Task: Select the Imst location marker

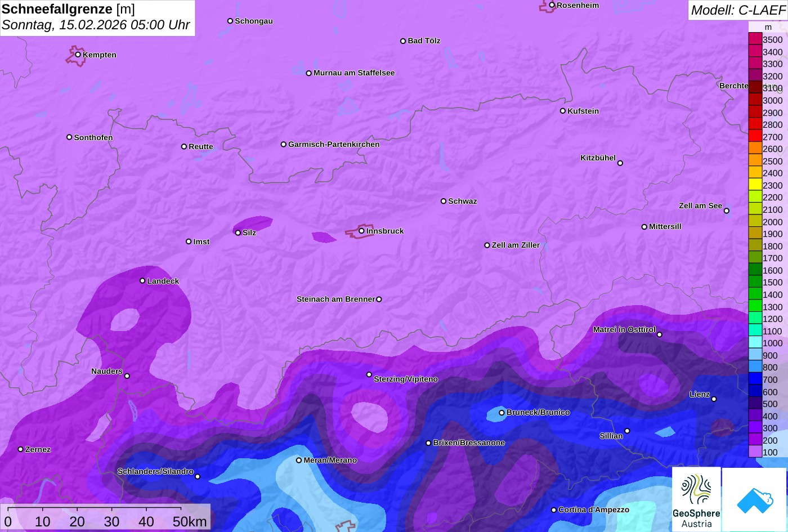Action: (x=189, y=242)
